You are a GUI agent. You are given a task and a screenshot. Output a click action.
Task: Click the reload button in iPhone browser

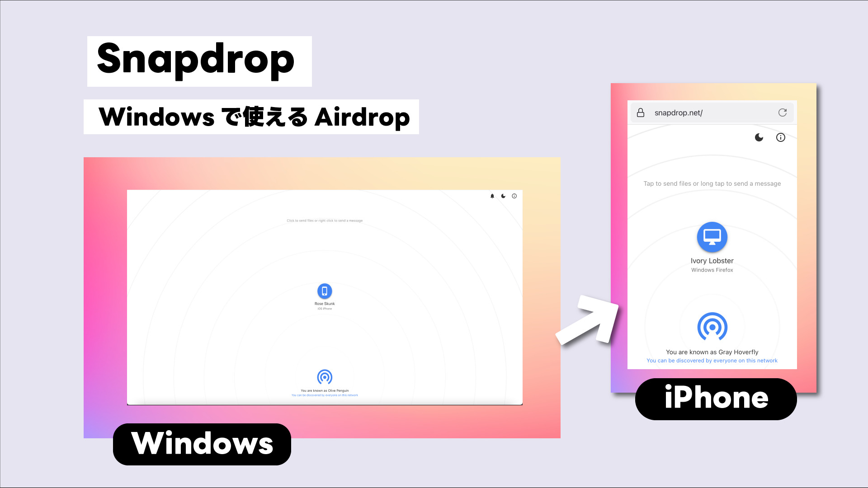click(x=783, y=113)
